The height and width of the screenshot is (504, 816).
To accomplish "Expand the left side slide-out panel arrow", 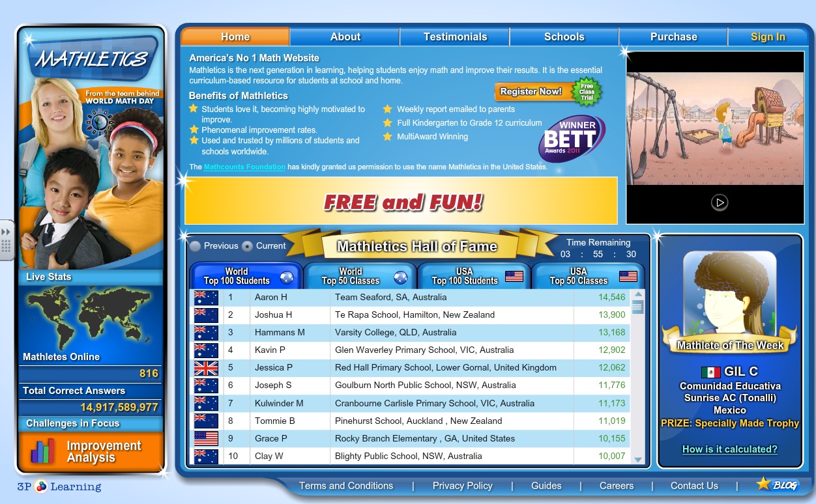I will (x=7, y=233).
